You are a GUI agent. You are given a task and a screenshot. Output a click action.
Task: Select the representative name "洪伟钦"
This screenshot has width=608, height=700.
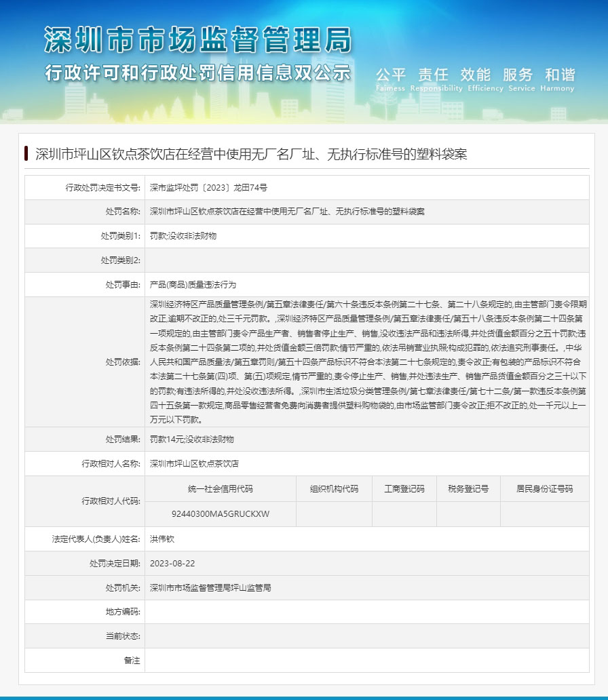click(x=162, y=539)
